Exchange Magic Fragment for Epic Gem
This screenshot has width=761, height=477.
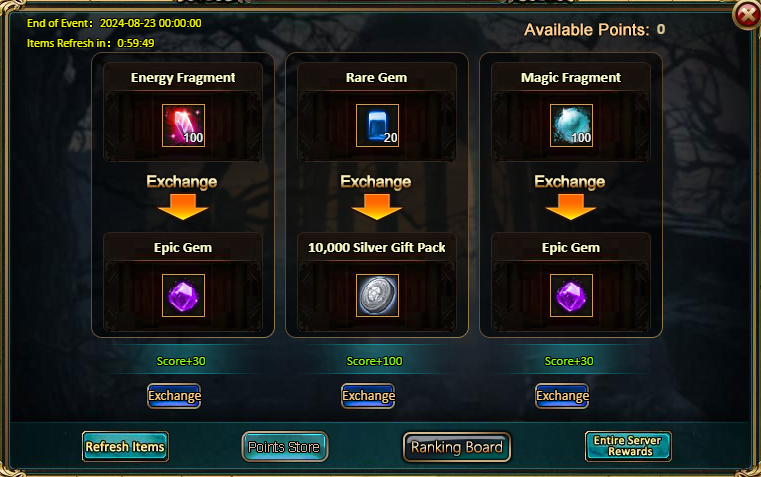562,396
